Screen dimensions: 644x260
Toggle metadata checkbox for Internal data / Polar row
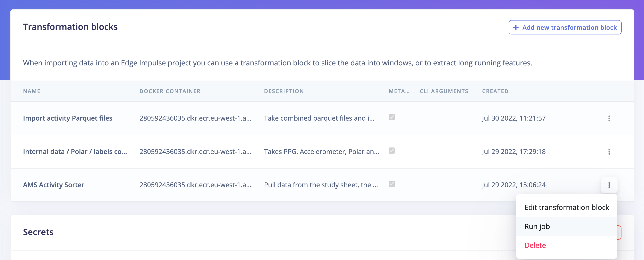(391, 151)
